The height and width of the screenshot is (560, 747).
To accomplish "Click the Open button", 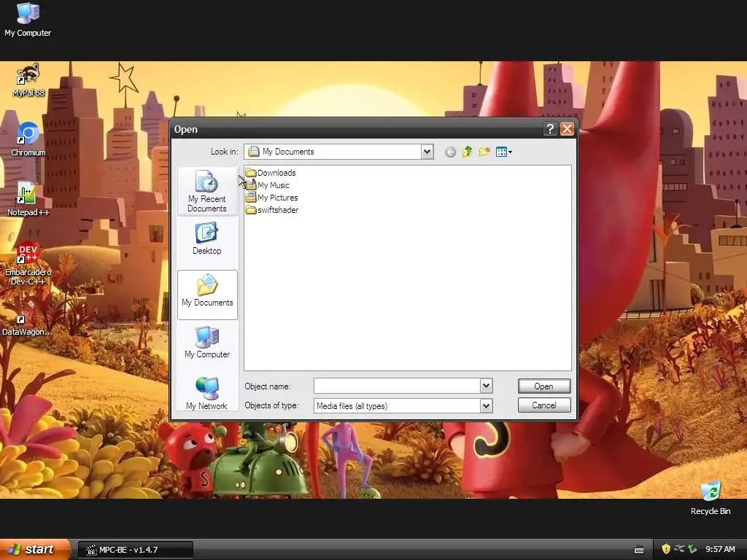I will [544, 386].
